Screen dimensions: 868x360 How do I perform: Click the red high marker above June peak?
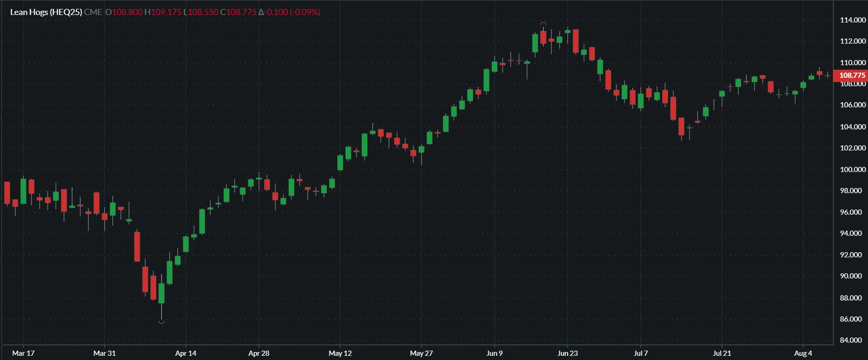543,23
